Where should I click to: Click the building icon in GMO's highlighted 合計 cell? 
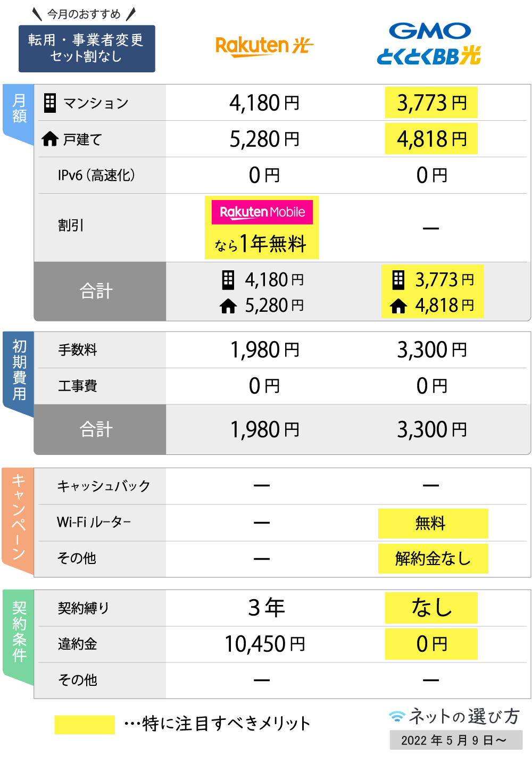point(398,279)
